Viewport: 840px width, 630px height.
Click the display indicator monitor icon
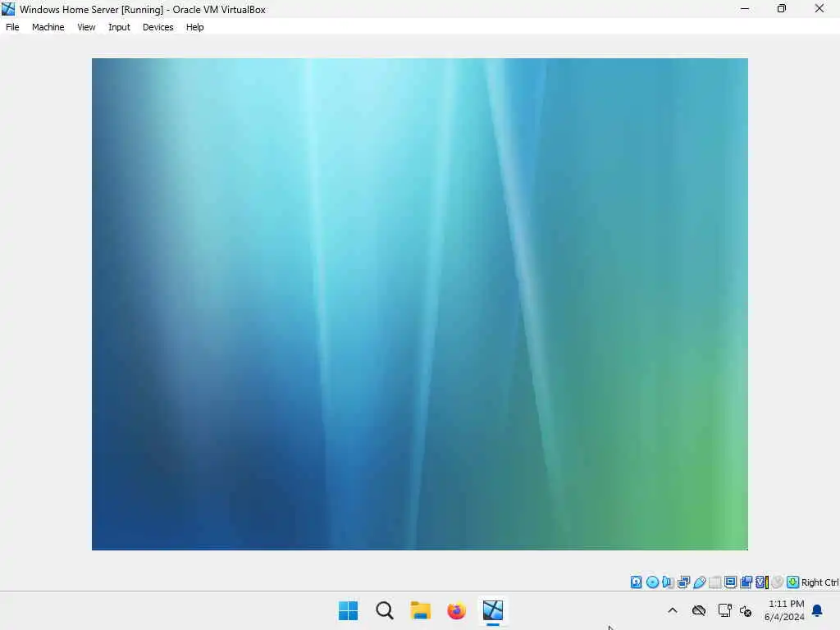730,582
